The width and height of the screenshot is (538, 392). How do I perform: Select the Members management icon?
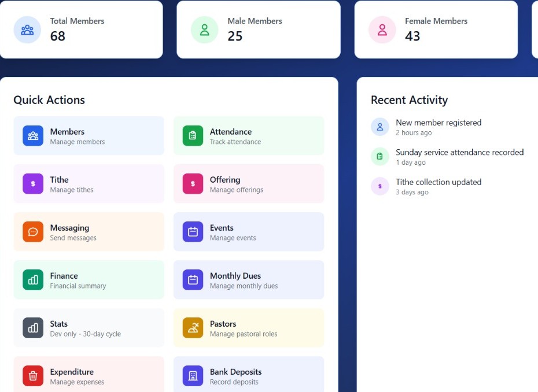[33, 136]
